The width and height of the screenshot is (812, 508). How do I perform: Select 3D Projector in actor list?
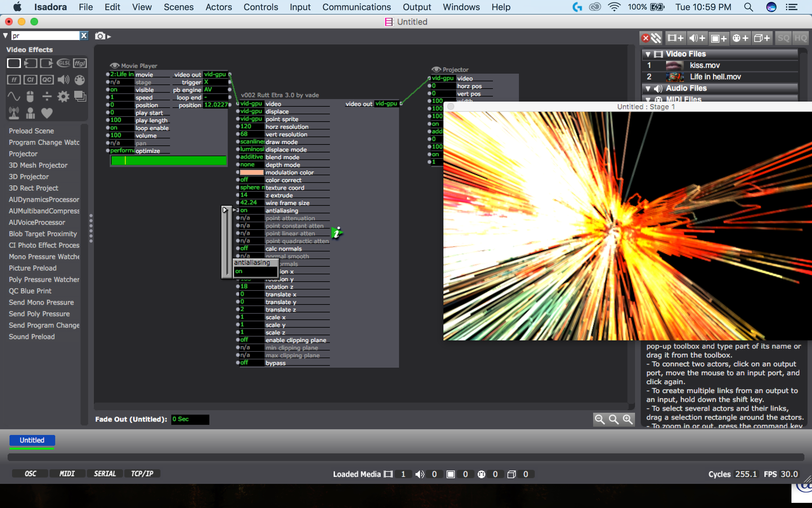tap(29, 177)
